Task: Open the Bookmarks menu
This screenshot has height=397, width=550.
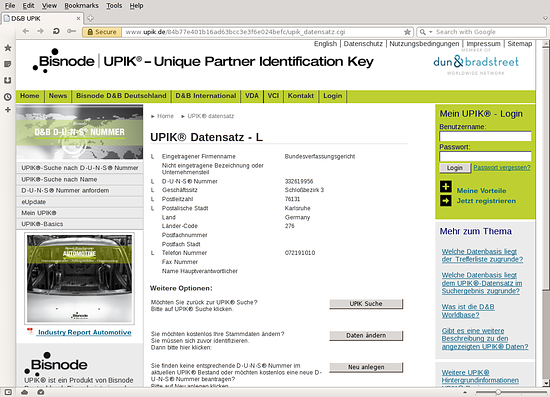Action: 81,6
